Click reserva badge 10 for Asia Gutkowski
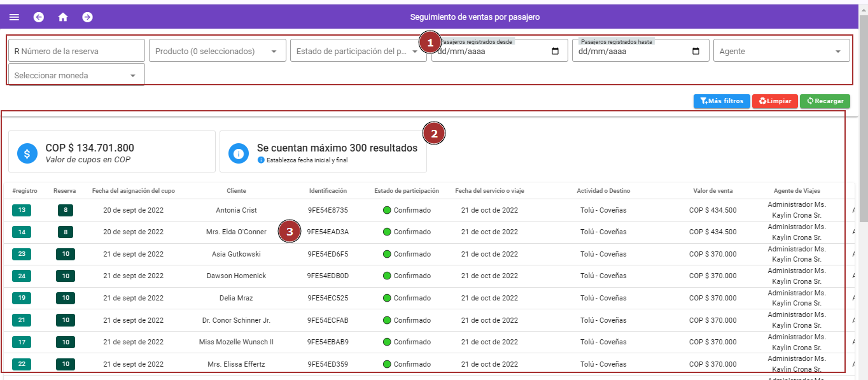868x380 pixels. [x=65, y=254]
